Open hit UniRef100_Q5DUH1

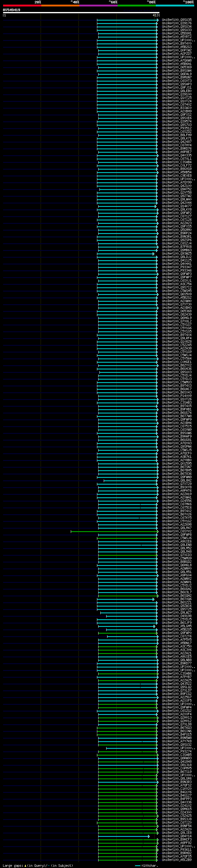[x=177, y=33]
